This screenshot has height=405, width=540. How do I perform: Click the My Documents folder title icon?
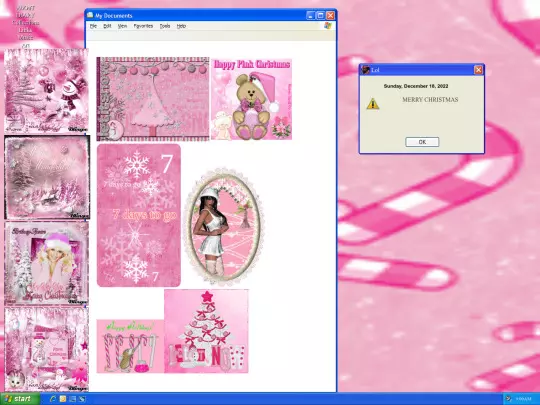[90, 15]
